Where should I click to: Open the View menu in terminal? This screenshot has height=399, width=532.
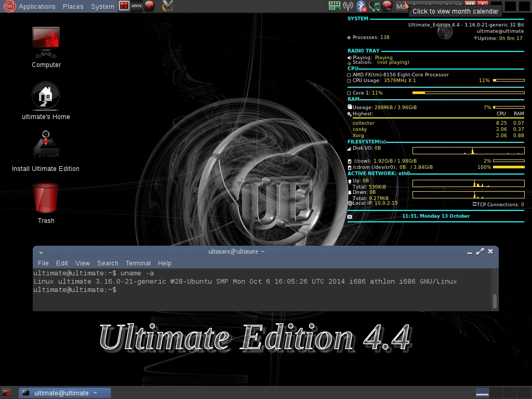83,263
